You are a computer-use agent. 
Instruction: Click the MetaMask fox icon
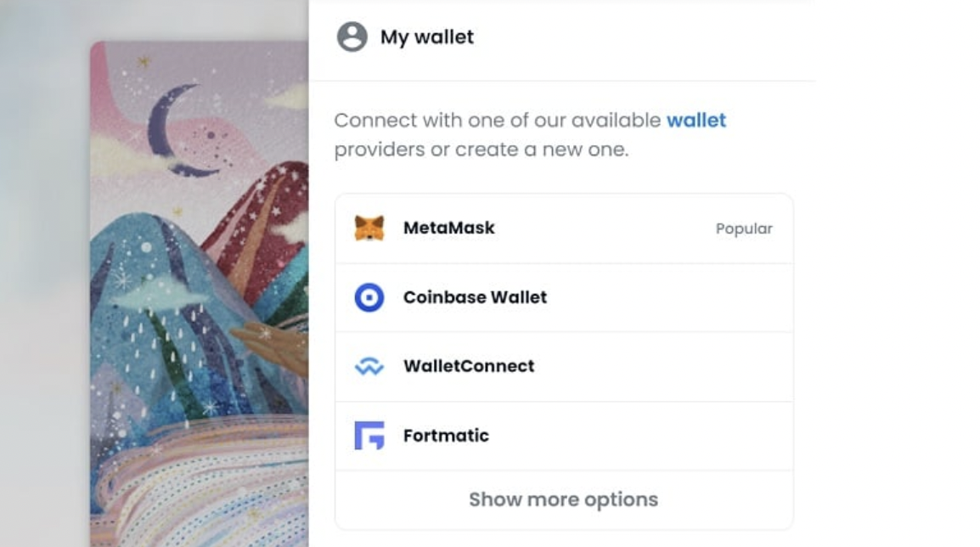click(x=369, y=228)
